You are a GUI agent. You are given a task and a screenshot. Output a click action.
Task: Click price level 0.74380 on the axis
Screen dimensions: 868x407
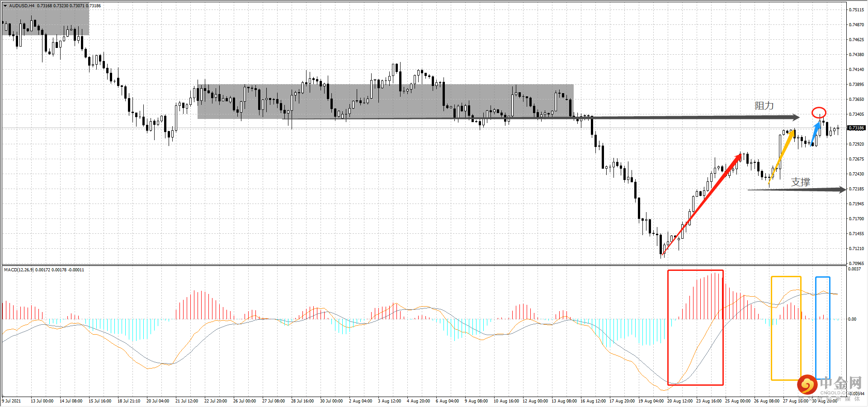pos(856,55)
